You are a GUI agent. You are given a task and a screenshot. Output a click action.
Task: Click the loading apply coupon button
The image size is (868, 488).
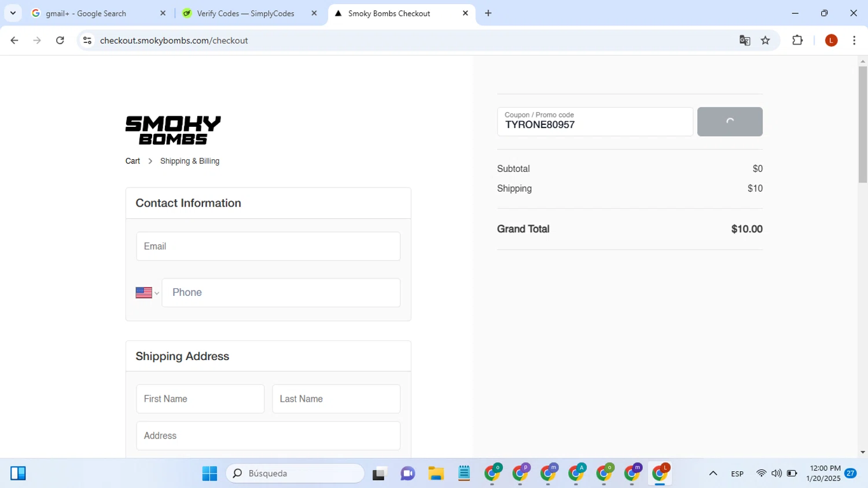click(x=730, y=122)
